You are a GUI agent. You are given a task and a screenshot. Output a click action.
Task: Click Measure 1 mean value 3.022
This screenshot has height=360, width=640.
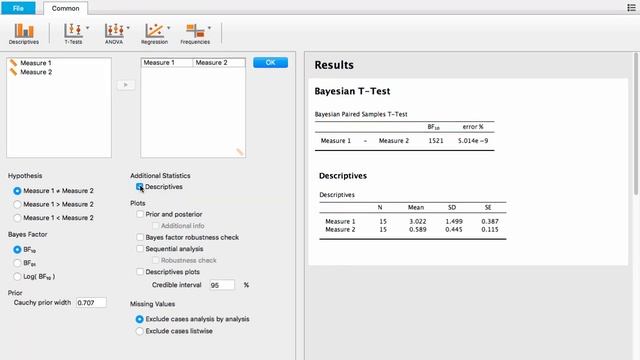click(418, 221)
